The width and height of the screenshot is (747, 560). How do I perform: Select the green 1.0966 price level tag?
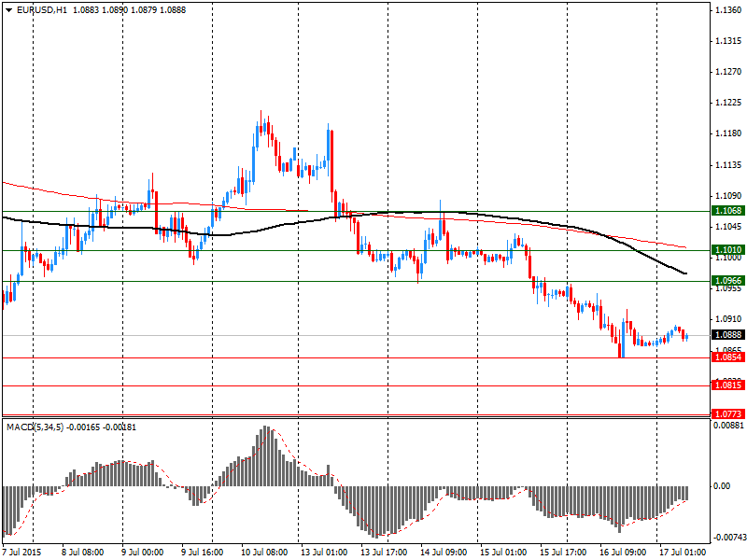[727, 281]
